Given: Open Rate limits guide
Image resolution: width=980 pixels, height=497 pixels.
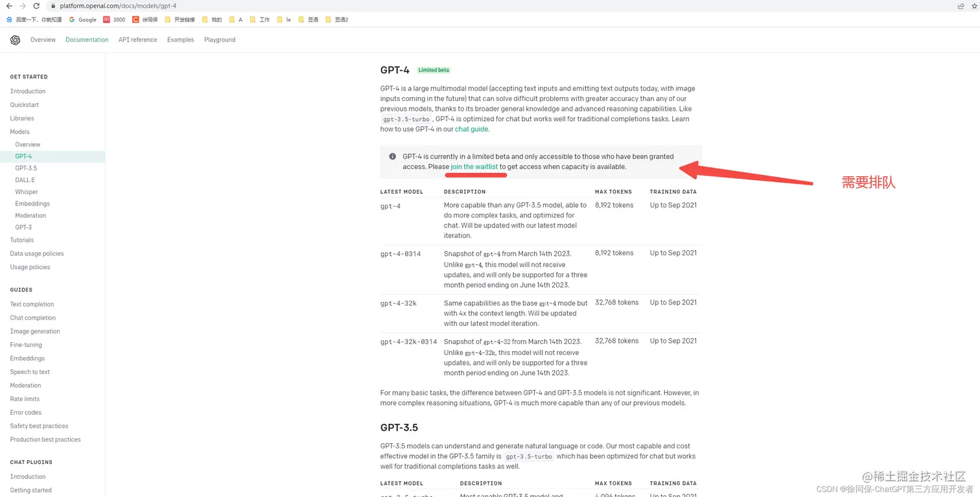Looking at the screenshot, I should point(25,399).
